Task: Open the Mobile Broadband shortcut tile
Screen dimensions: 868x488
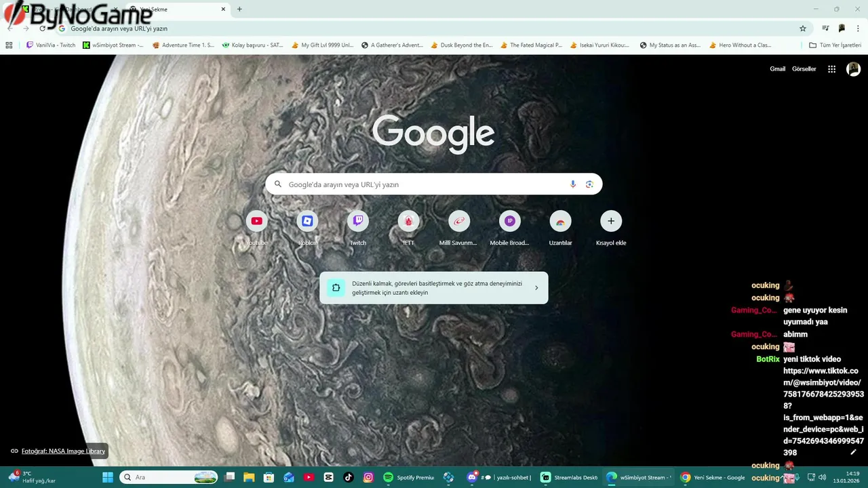Action: [509, 228]
